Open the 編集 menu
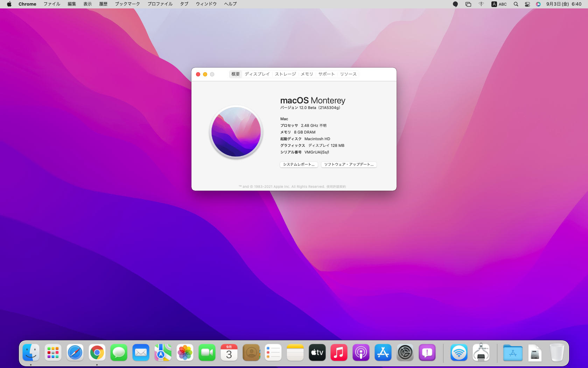588x368 pixels. [72, 4]
